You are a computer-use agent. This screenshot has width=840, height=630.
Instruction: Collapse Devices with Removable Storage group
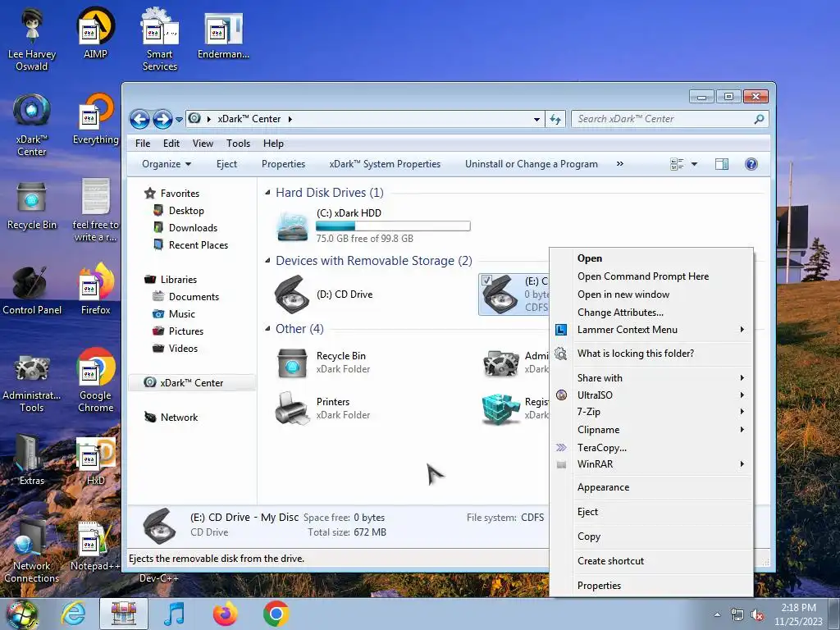pos(267,260)
